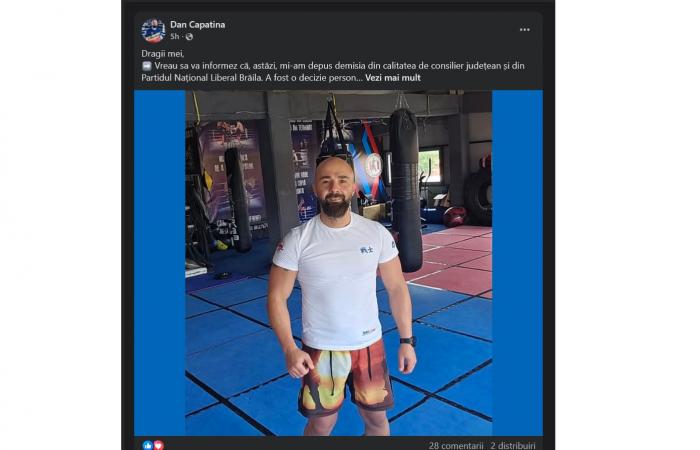Image resolution: width=700 pixels, height=450 pixels.
Task: Click the globe public-audience icon
Action: point(189,37)
